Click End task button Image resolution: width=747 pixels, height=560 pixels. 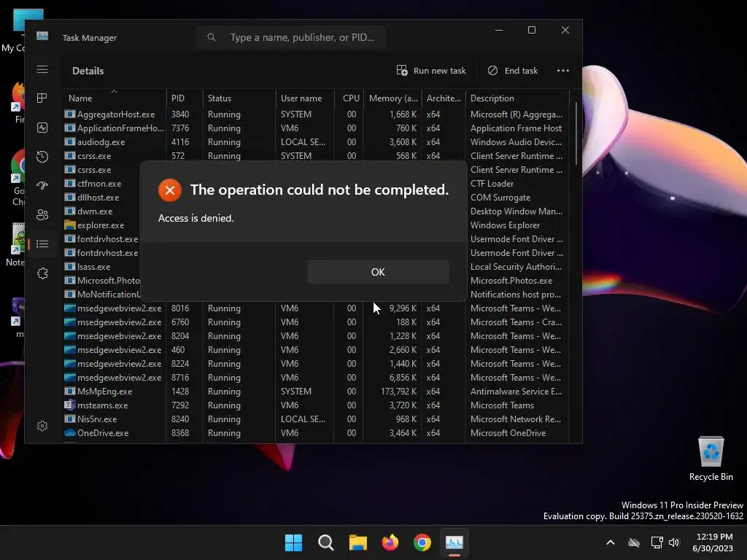pos(513,71)
